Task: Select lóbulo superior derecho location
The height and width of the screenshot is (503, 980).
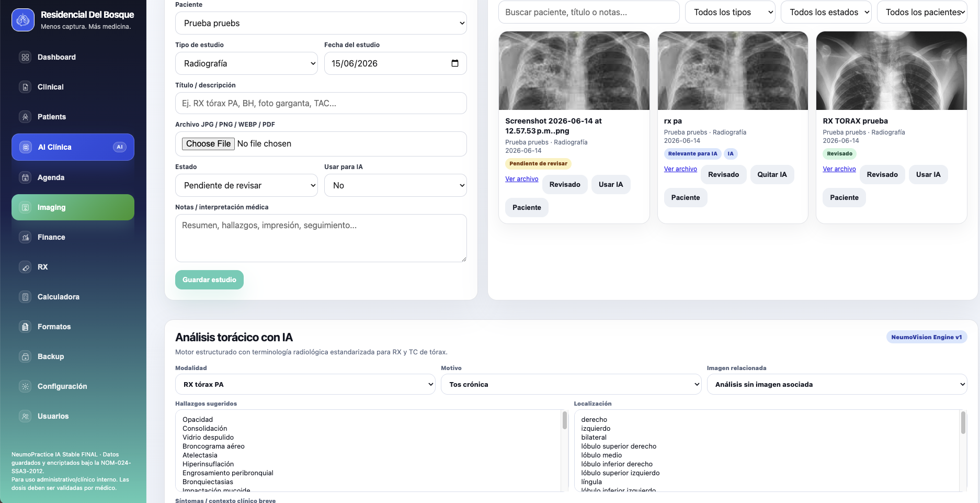Action: click(x=619, y=446)
